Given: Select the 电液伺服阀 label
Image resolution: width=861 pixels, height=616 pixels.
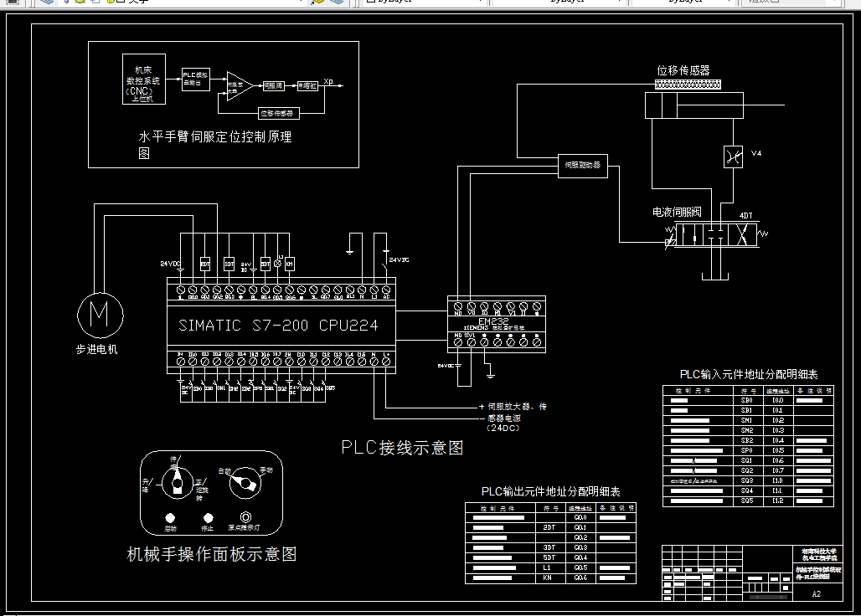Looking at the screenshot, I should pyautogui.click(x=677, y=212).
